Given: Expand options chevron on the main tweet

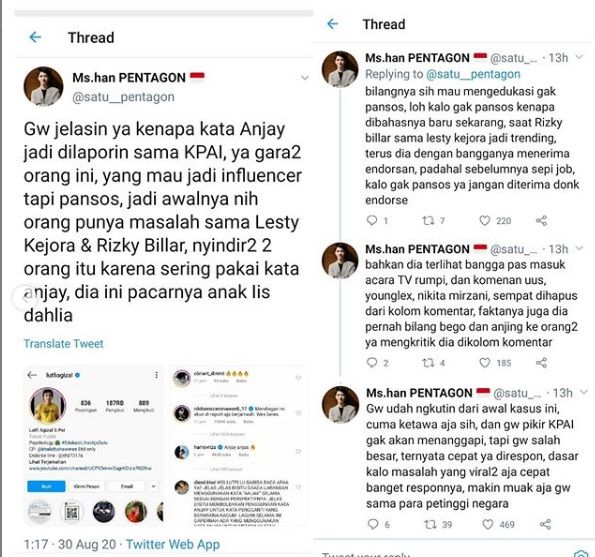Looking at the screenshot, I should tap(305, 78).
